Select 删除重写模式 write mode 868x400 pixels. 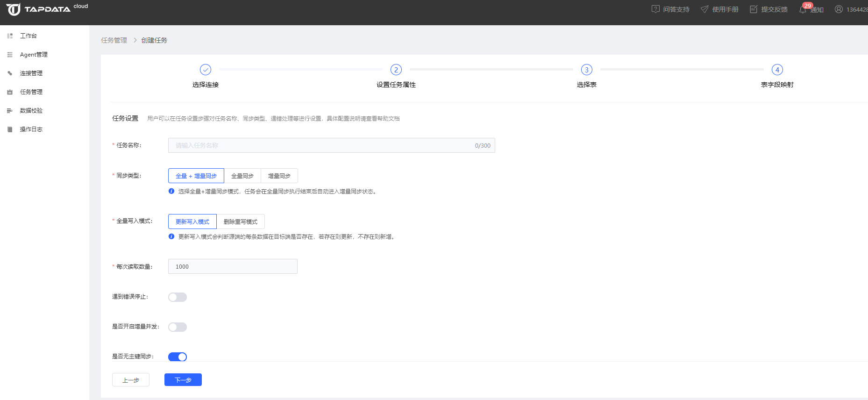241,221
